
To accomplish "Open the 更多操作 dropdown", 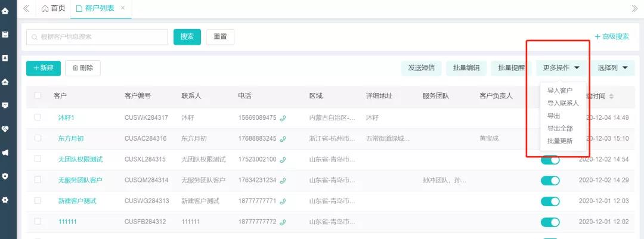I will tap(561, 68).
